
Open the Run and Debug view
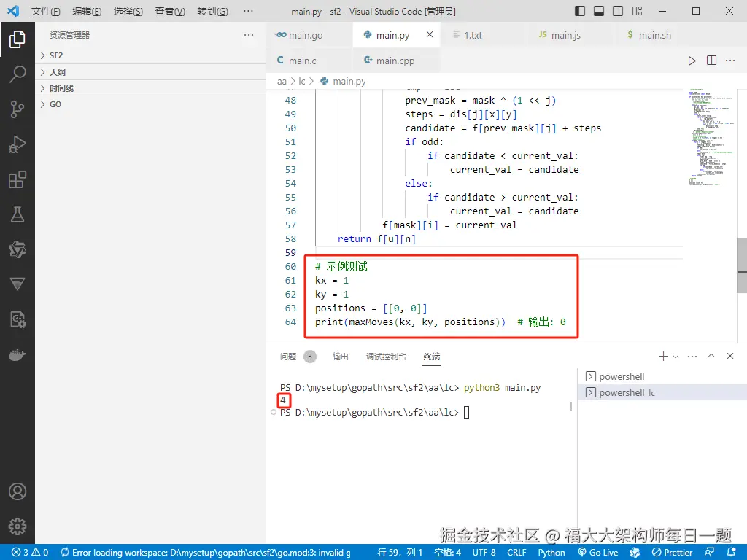18,144
